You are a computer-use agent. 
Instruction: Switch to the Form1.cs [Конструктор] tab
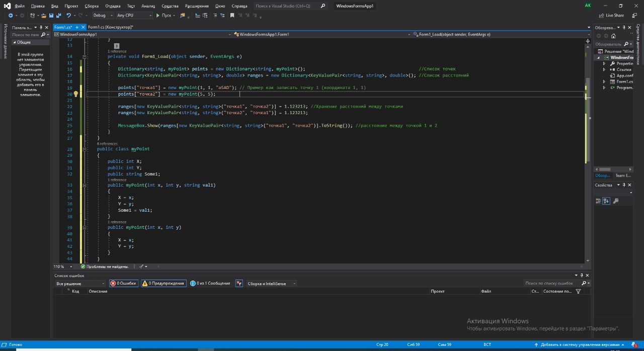(x=110, y=27)
